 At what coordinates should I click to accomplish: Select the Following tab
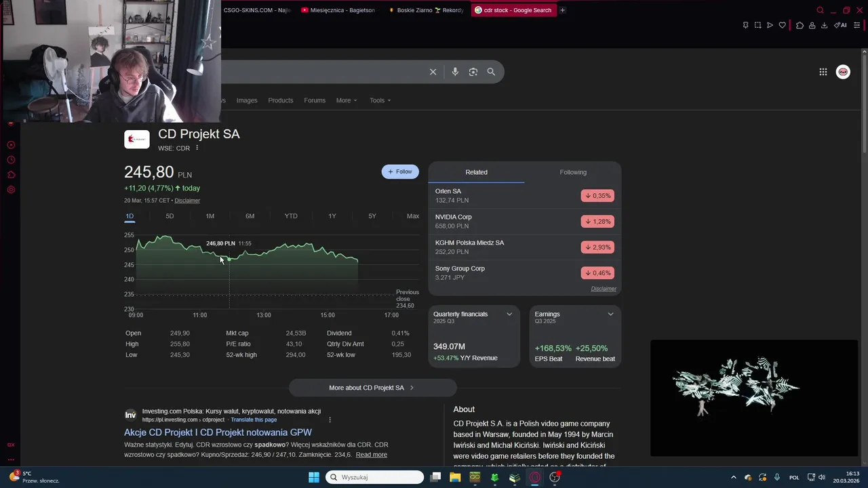click(573, 172)
